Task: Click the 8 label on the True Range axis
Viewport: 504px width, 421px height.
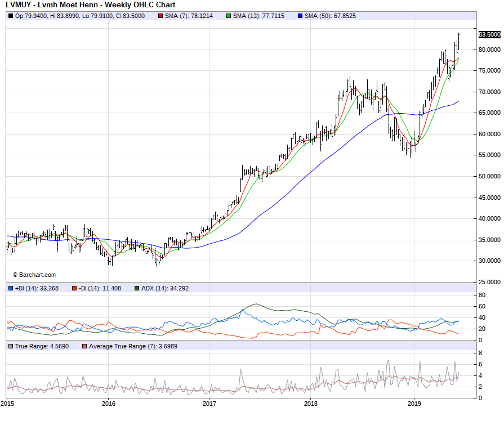Action: [x=480, y=353]
